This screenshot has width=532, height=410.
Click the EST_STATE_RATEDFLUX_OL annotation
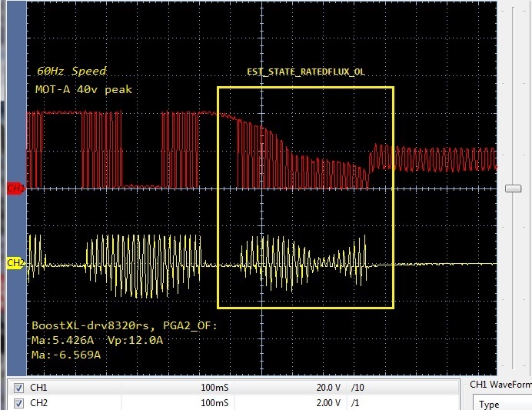click(306, 72)
